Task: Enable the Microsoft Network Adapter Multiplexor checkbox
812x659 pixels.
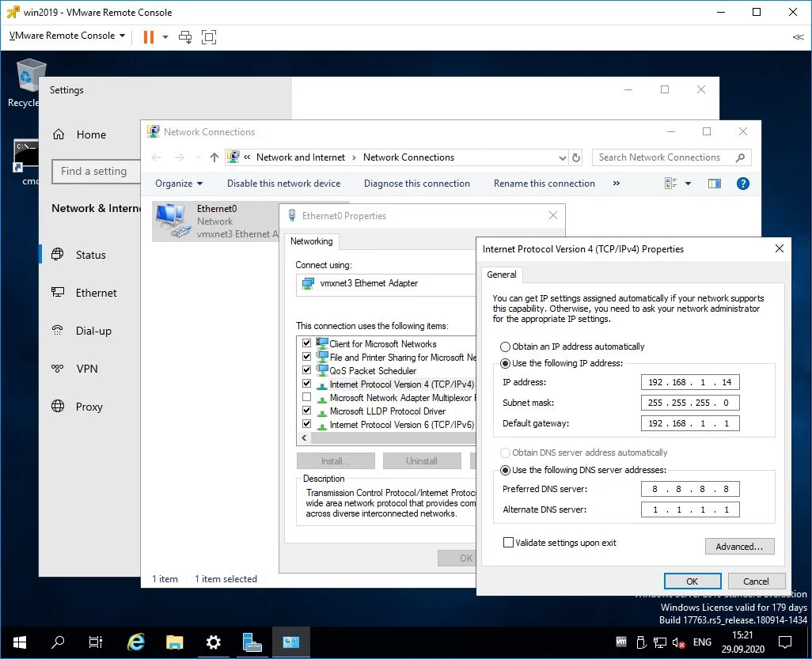Action: point(306,397)
